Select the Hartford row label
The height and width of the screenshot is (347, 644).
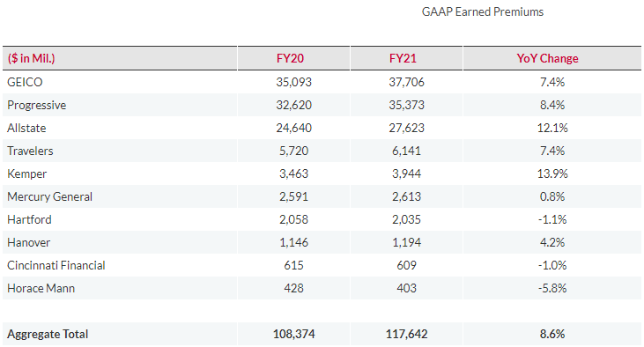[29, 219]
